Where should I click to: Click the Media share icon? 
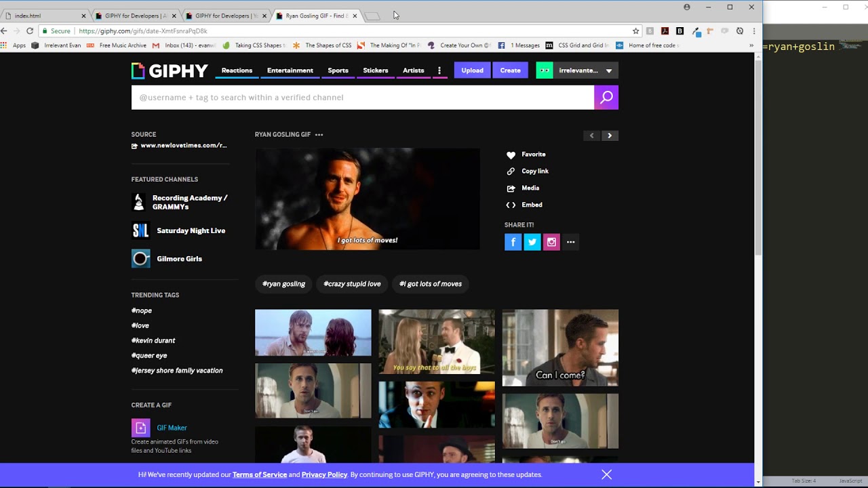click(x=511, y=188)
